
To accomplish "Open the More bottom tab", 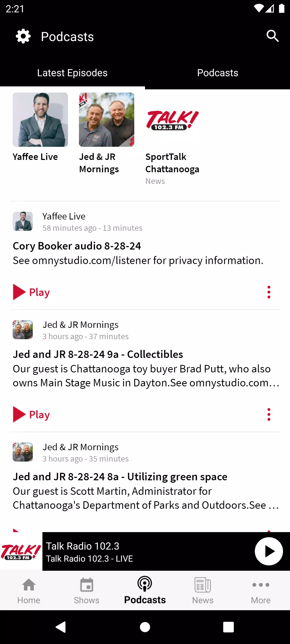I will point(261,591).
